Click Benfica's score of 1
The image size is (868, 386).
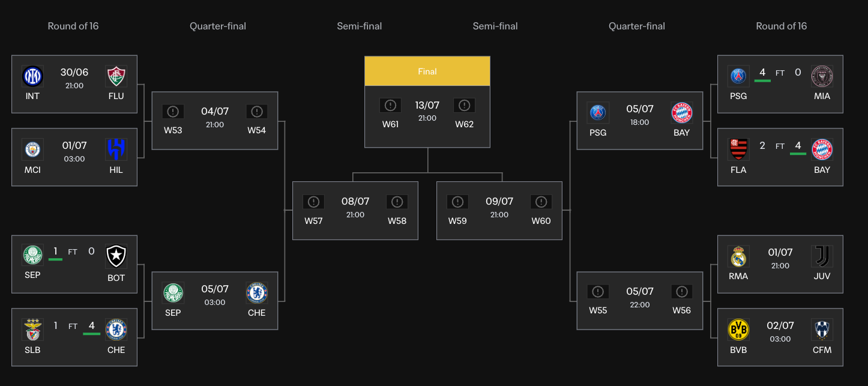coord(55,325)
